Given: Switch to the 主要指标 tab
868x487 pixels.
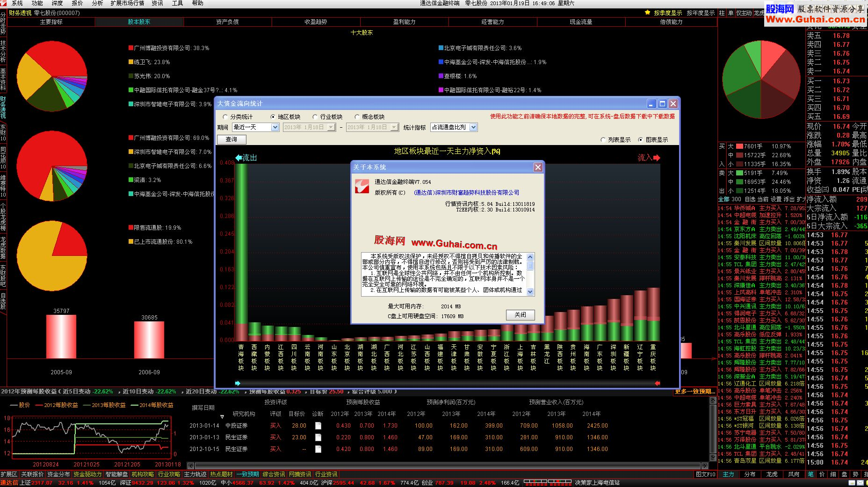Looking at the screenshot, I should (x=51, y=22).
